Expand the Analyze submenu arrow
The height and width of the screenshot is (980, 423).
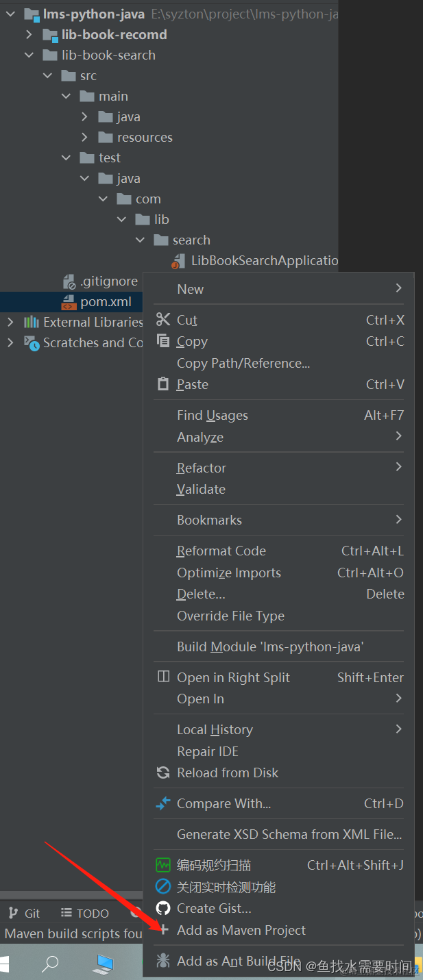pos(398,436)
